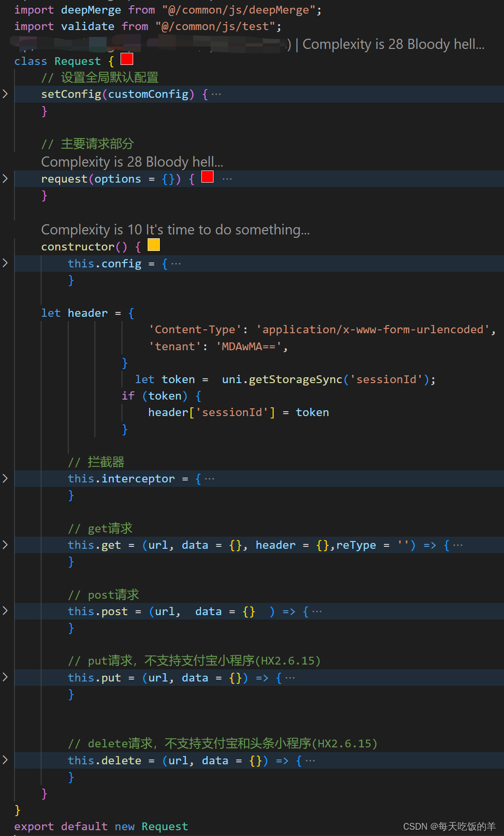Click the closing yellow brace of class Request
The image size is (504, 836).
pyautogui.click(x=17, y=810)
